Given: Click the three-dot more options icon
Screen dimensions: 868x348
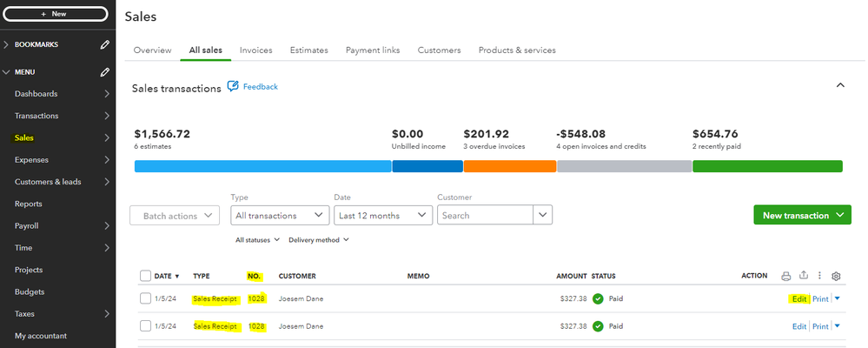Looking at the screenshot, I should pyautogui.click(x=819, y=277).
